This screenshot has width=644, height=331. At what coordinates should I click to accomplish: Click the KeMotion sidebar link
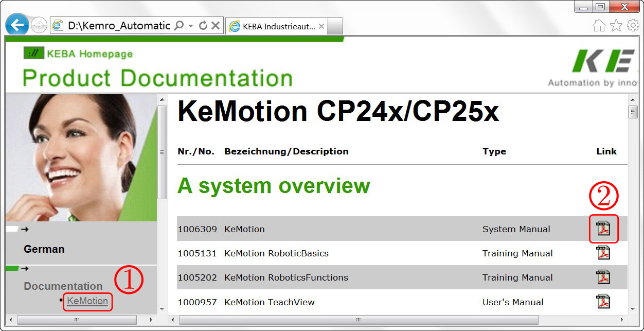tap(87, 301)
